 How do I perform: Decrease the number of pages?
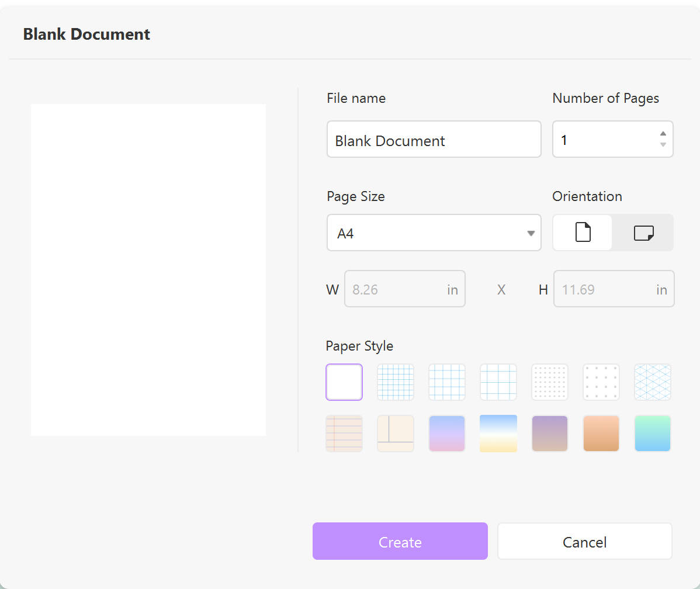point(663,145)
